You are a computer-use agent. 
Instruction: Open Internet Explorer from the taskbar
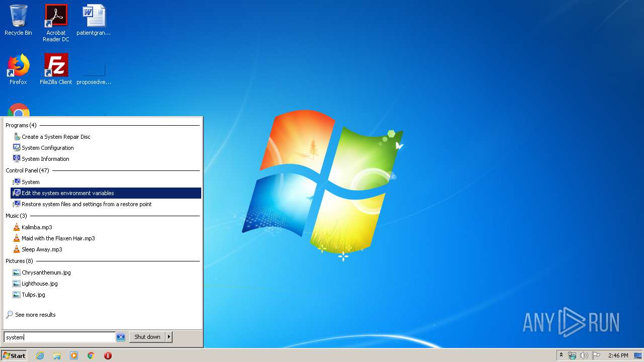pos(40,355)
